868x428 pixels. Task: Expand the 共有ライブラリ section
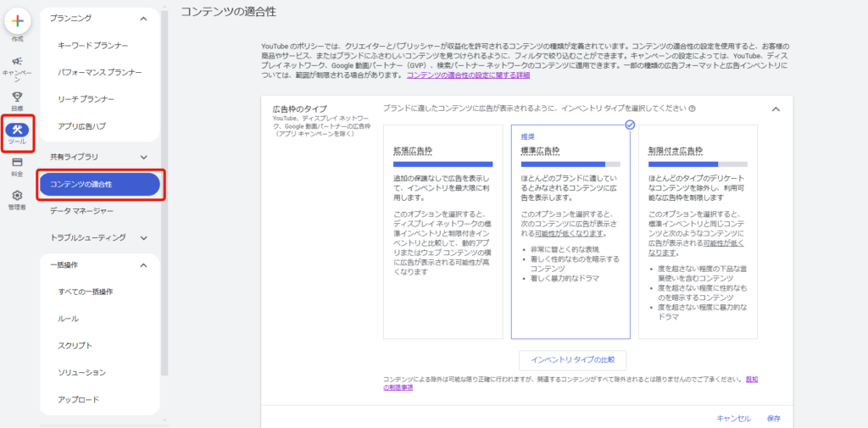point(144,158)
